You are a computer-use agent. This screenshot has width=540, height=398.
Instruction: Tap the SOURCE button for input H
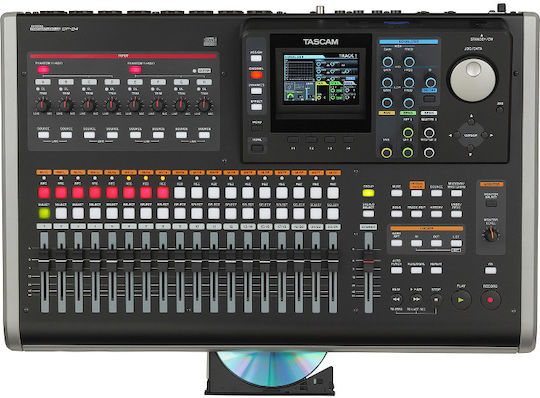point(204,135)
